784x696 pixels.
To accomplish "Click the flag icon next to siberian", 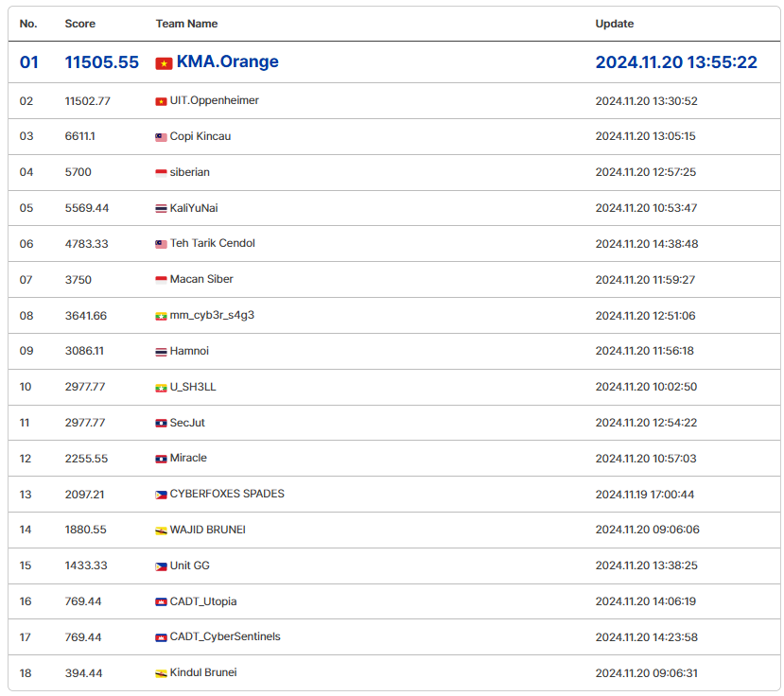I will point(161,173).
